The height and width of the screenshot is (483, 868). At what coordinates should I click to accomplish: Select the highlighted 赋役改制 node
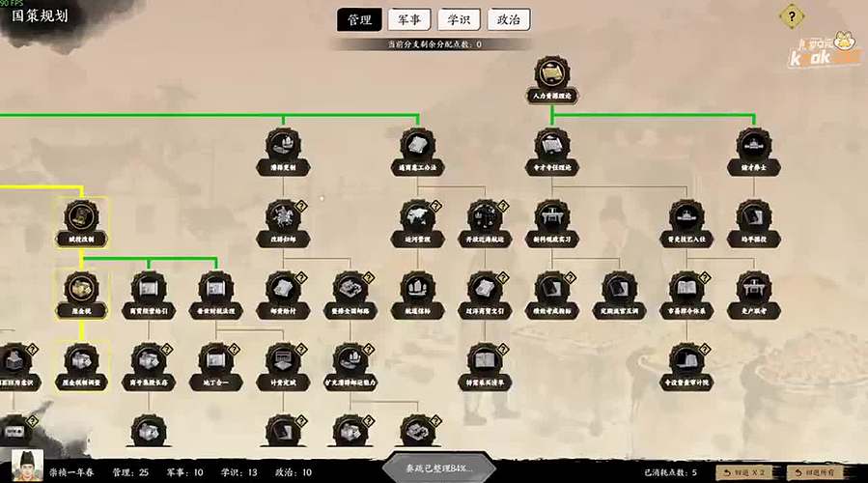(82, 223)
